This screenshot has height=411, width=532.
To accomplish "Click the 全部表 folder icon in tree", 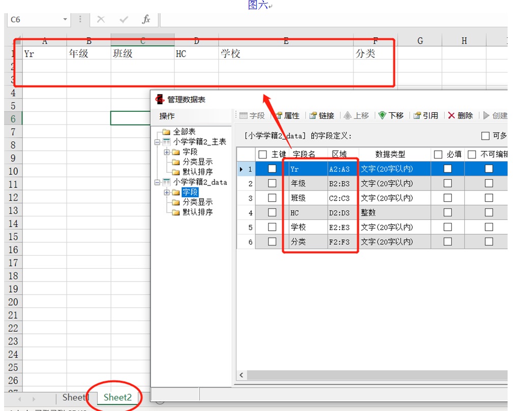I will pyautogui.click(x=166, y=132).
